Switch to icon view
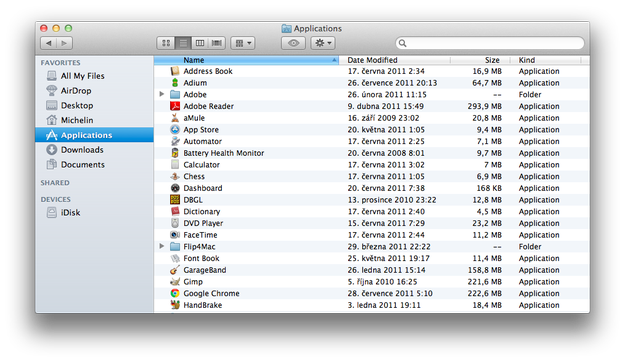The image size is (625, 362). pyautogui.click(x=166, y=43)
